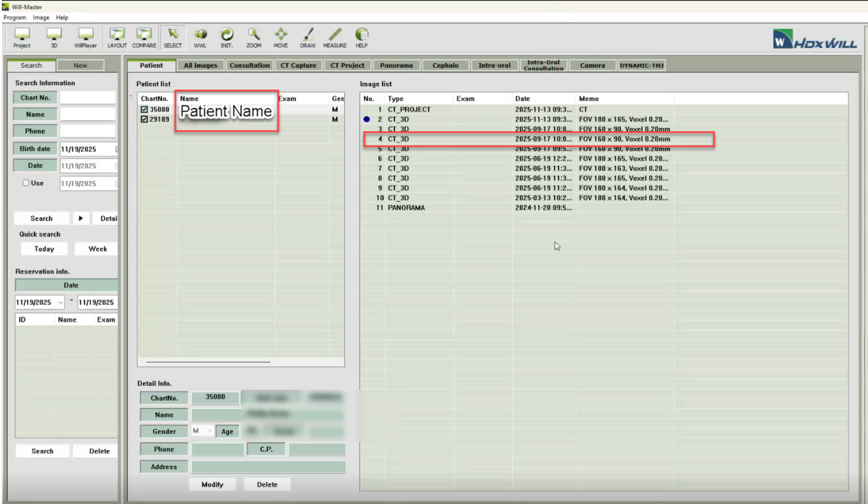Click the Today quick search button
The height and width of the screenshot is (504, 868).
44,249
